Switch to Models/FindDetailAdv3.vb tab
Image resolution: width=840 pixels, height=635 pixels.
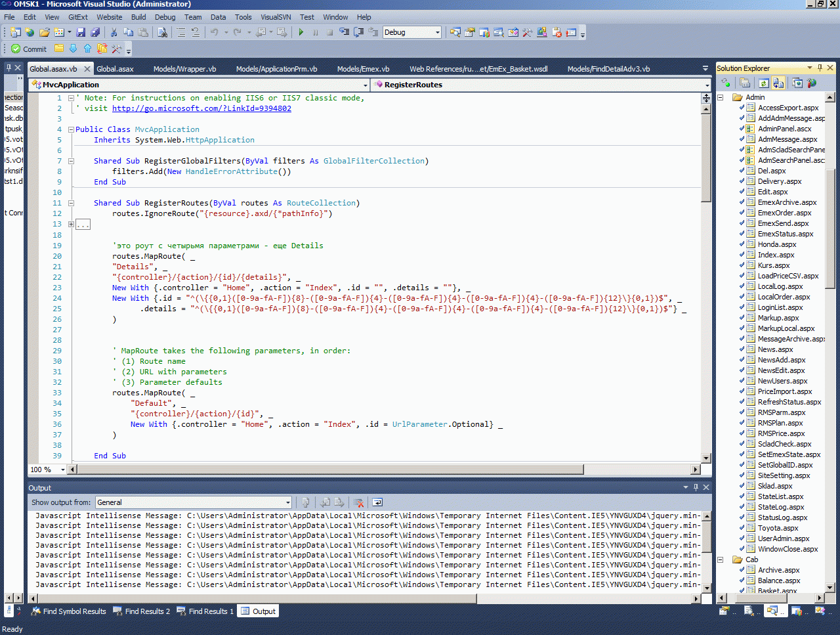tap(608, 68)
